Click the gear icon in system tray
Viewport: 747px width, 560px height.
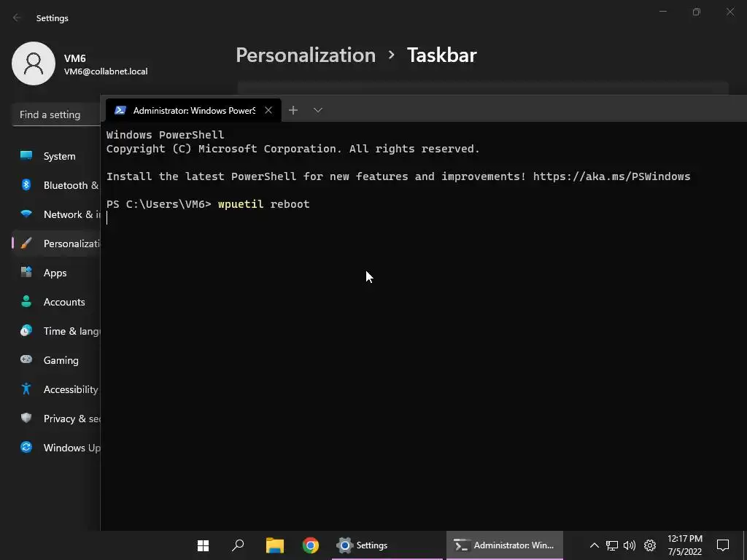tap(650, 545)
